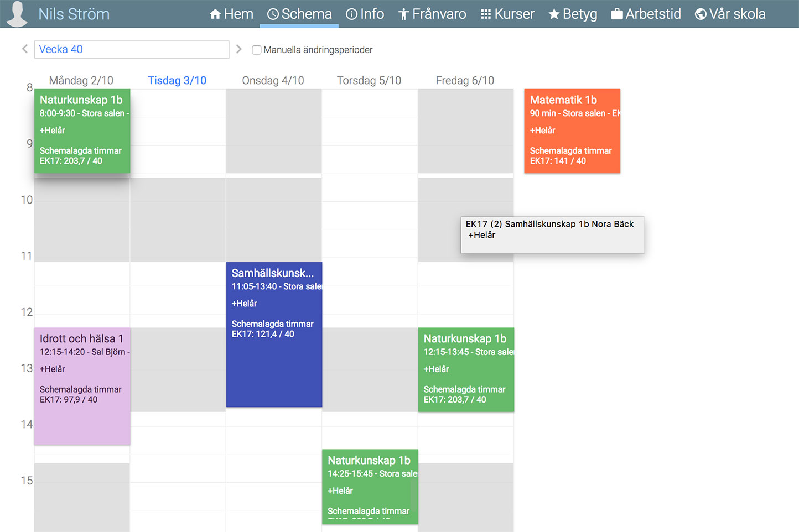Select the Torsdag 5/10 day header
The height and width of the screenshot is (532, 799).
369,80
